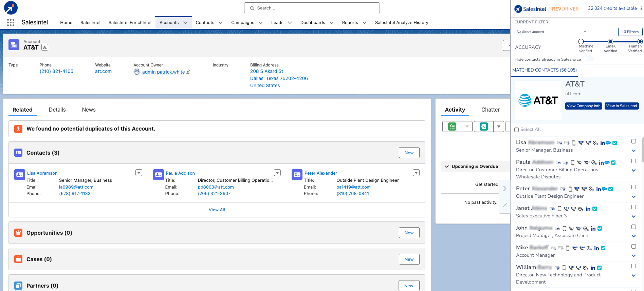The height and width of the screenshot is (291, 644).
Task: Open the Dashboards nav dropdown chevron
Action: click(332, 23)
